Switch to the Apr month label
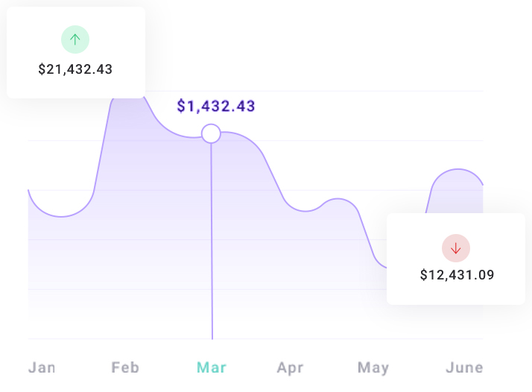The width and height of the screenshot is (532, 392). pyautogui.click(x=290, y=367)
